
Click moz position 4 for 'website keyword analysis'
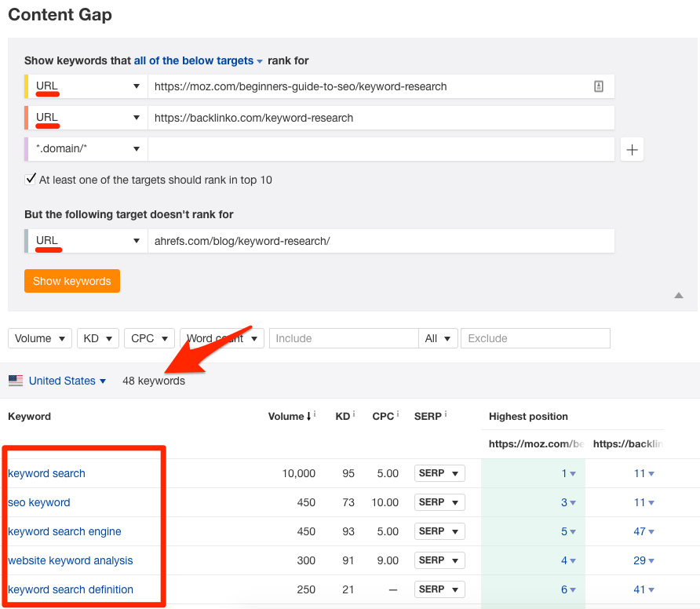coord(568,560)
